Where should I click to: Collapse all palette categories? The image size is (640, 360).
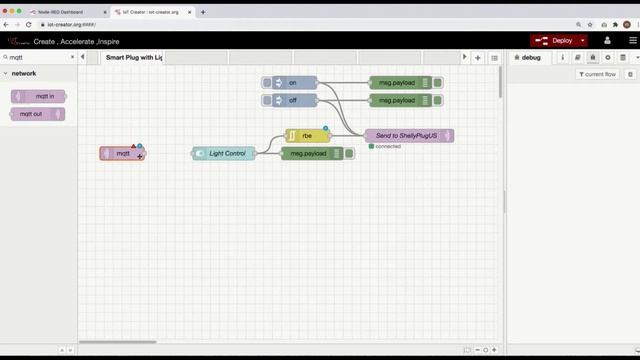coord(62,350)
